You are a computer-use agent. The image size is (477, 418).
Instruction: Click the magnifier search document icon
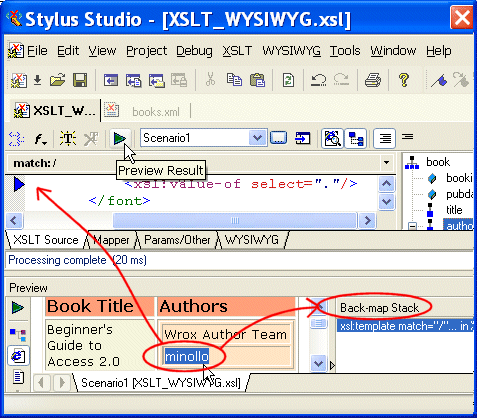(x=332, y=138)
